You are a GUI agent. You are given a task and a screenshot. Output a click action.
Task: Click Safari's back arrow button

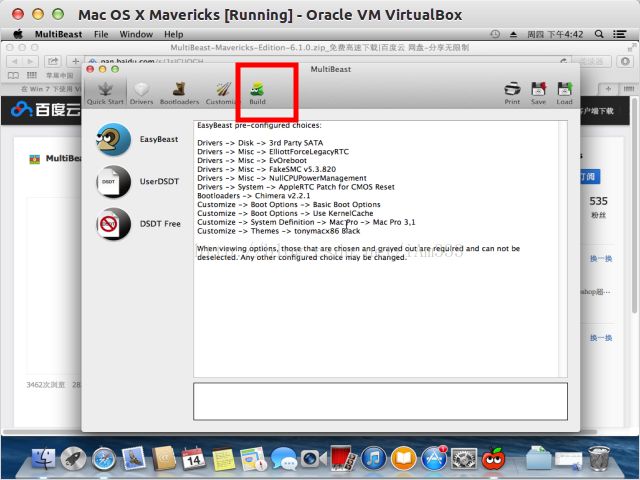point(15,61)
